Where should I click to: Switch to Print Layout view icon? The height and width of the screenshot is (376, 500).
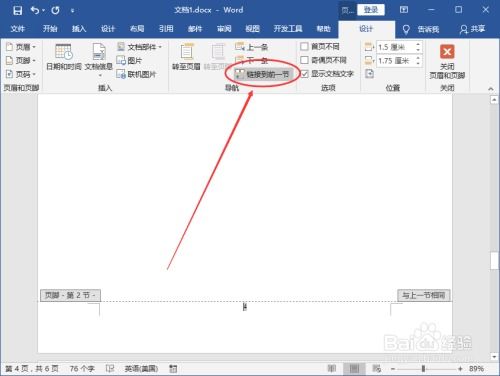click(x=354, y=368)
